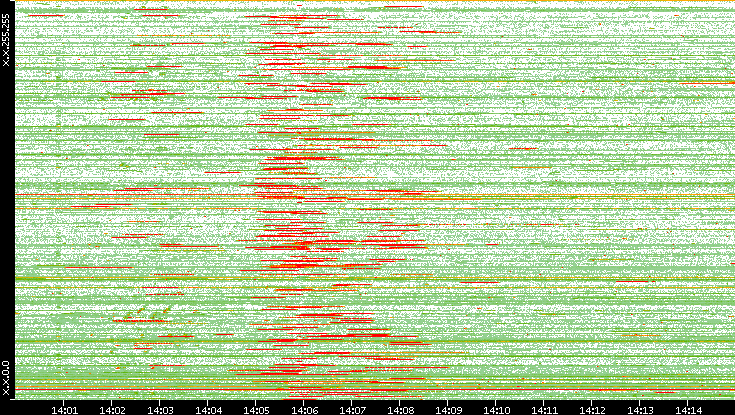Click the 14:04 time axis label

point(208,410)
